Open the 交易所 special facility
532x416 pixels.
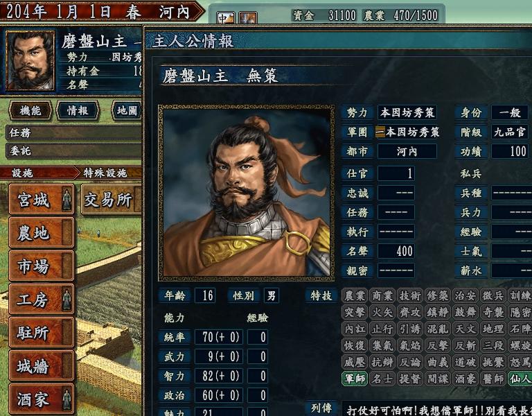[x=112, y=200]
